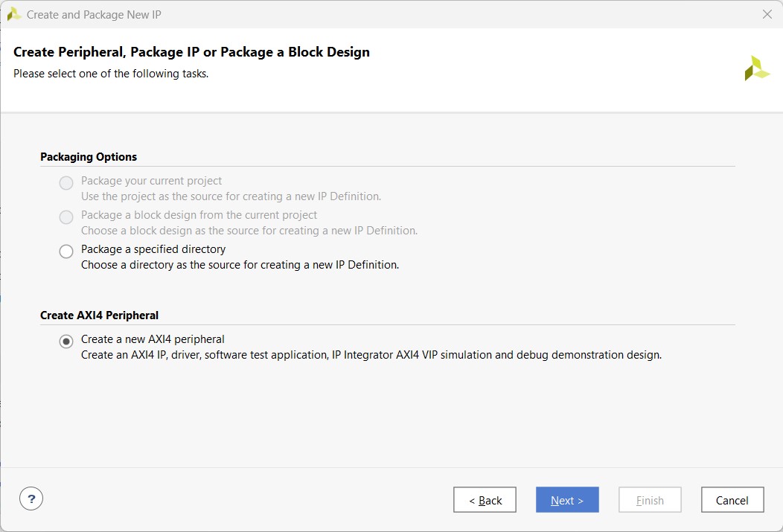Proceed by clicking Next

click(x=567, y=500)
